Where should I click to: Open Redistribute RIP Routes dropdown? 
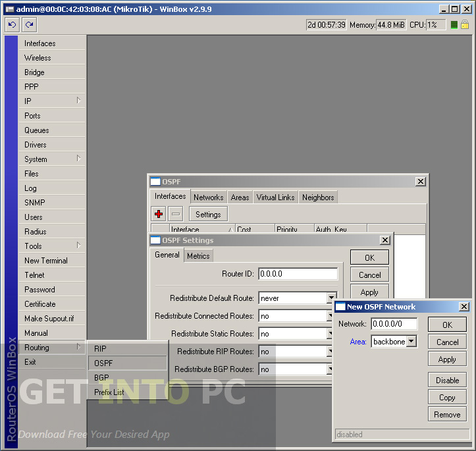330,352
